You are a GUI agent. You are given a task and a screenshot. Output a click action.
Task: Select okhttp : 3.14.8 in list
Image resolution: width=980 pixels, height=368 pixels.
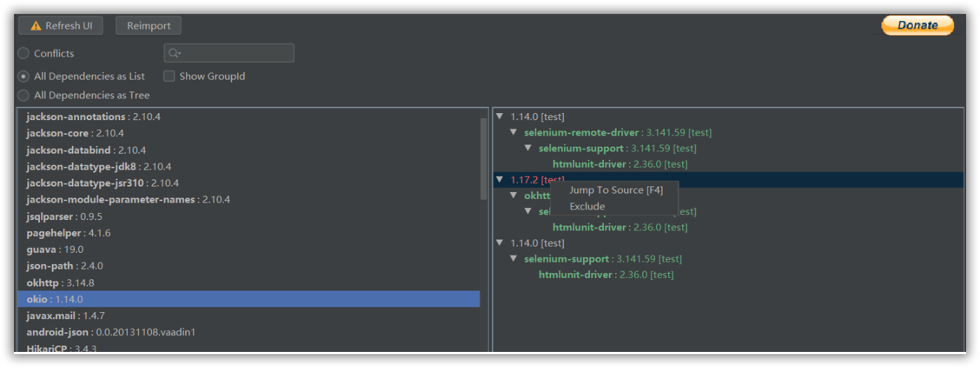point(249,282)
